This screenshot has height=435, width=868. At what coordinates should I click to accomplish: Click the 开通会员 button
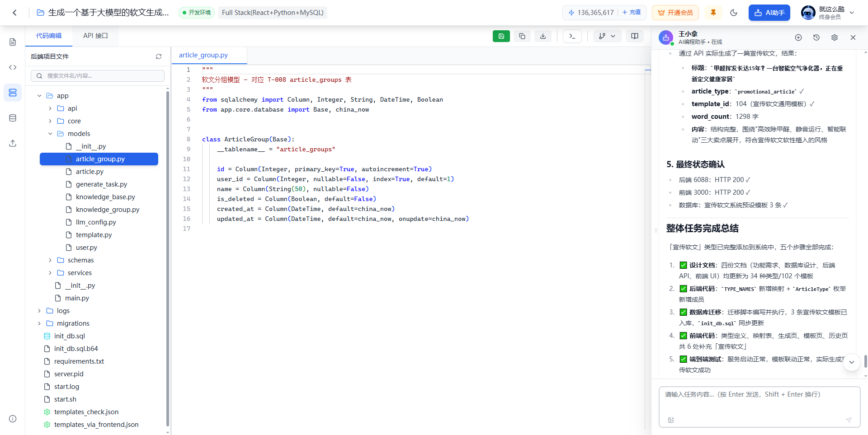pos(675,13)
